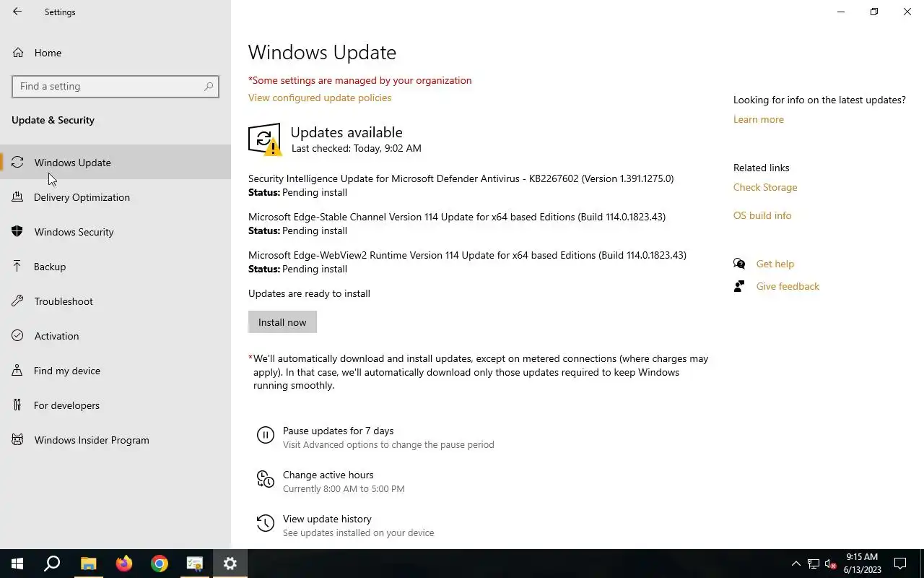Image resolution: width=924 pixels, height=578 pixels.
Task: Click the Settings gear in the taskbar
Action: (230, 564)
